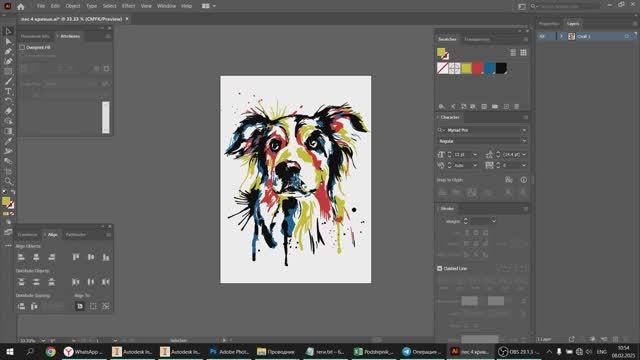Open the Effect menu
640x360 pixels.
click(x=128, y=6)
